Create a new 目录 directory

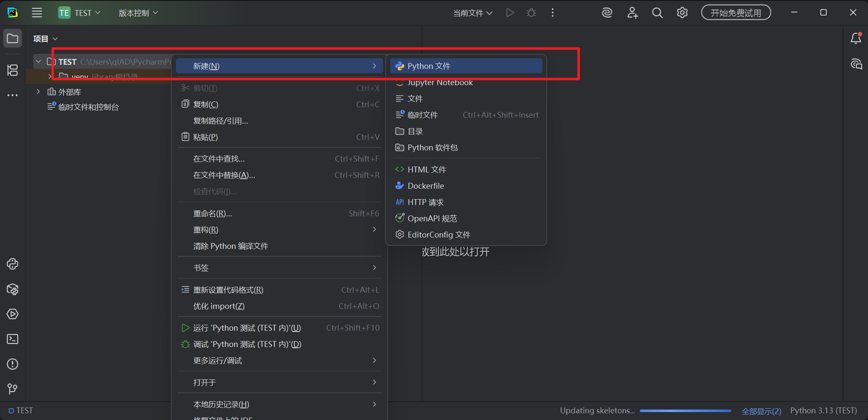466,131
